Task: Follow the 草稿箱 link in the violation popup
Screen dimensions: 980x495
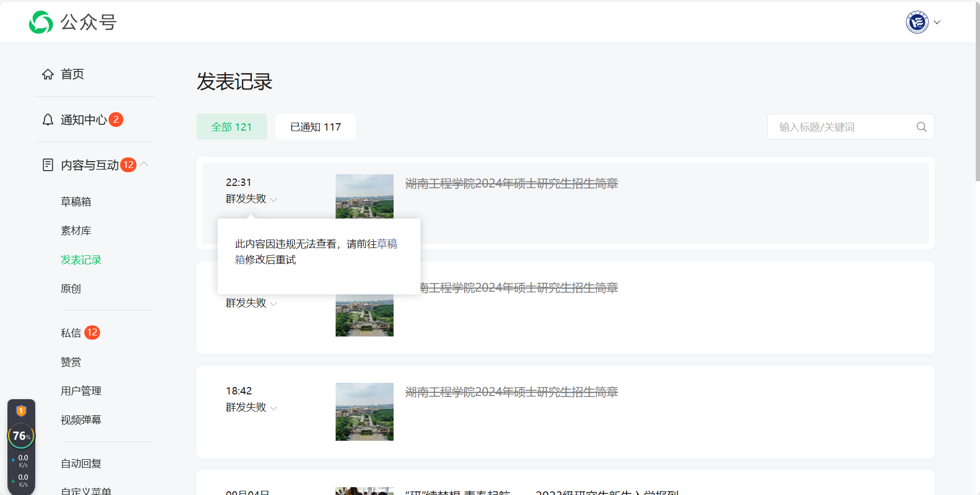Action: click(x=387, y=244)
